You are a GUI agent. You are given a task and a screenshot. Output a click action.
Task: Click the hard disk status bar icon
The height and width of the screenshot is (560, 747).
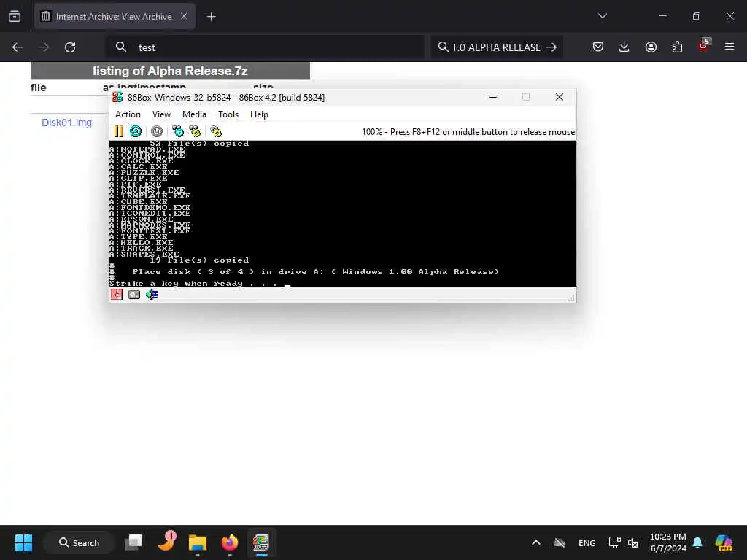(x=134, y=295)
